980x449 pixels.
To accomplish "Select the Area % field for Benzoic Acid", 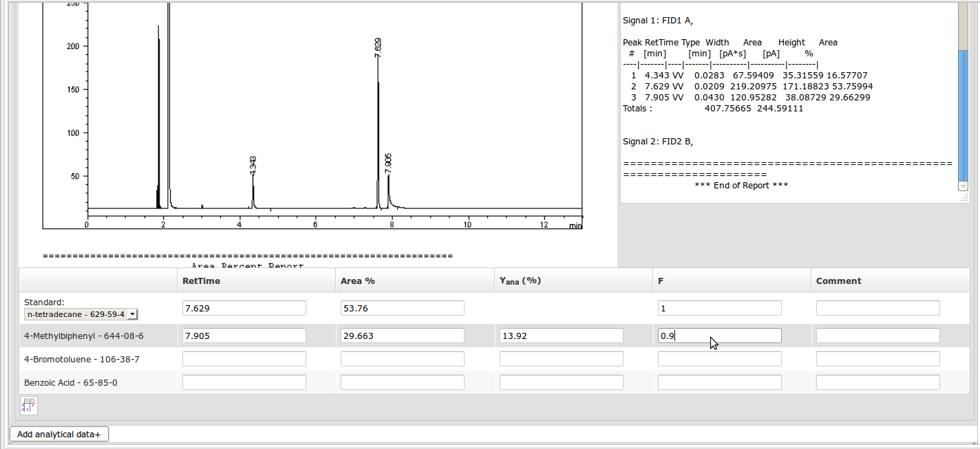I will [402, 382].
